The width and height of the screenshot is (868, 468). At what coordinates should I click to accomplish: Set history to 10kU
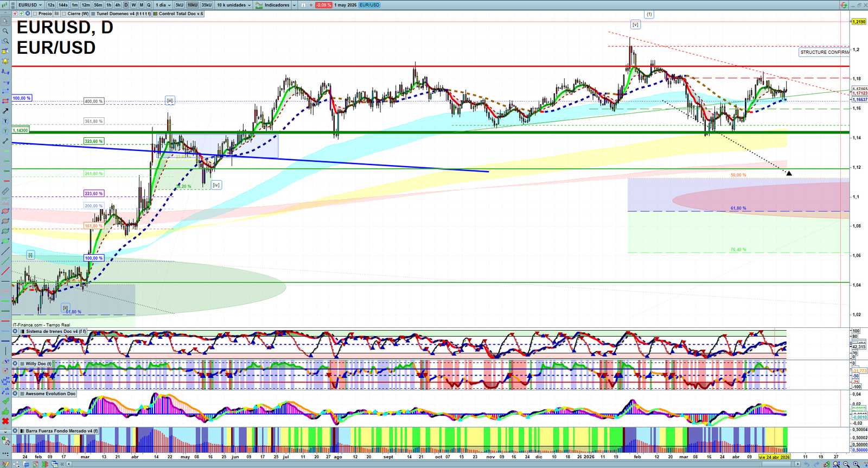[193, 5]
